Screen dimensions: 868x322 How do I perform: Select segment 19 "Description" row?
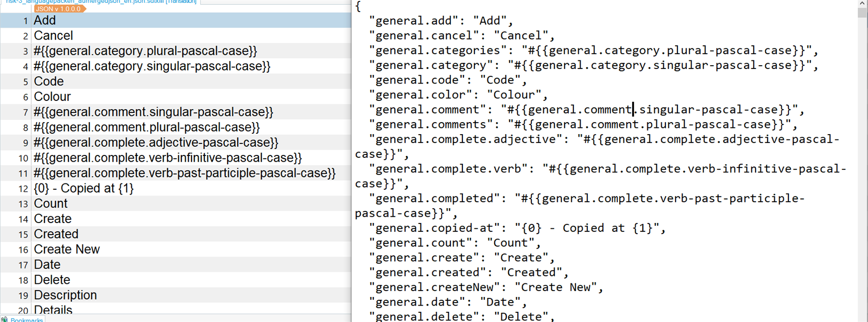point(176,295)
